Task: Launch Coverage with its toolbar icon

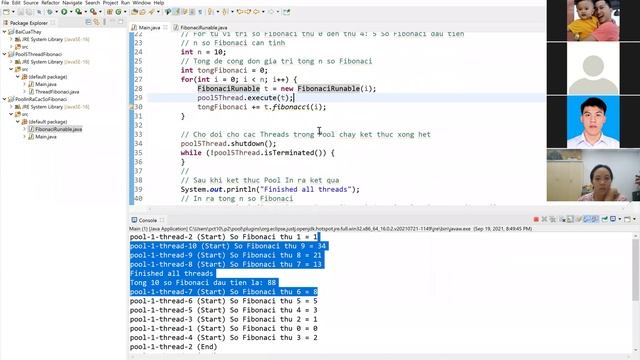Action: 78,12
